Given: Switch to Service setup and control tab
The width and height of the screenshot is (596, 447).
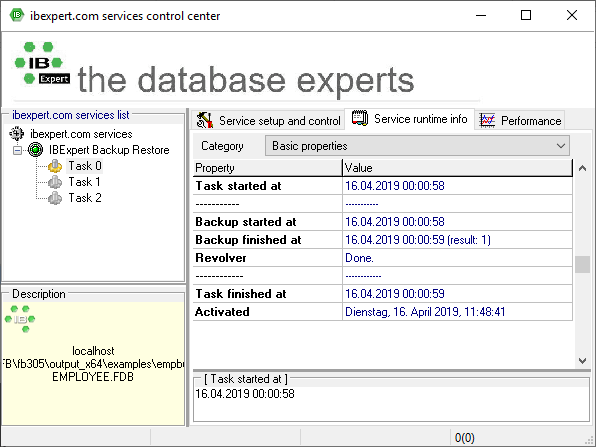Looking at the screenshot, I should pos(268,120).
